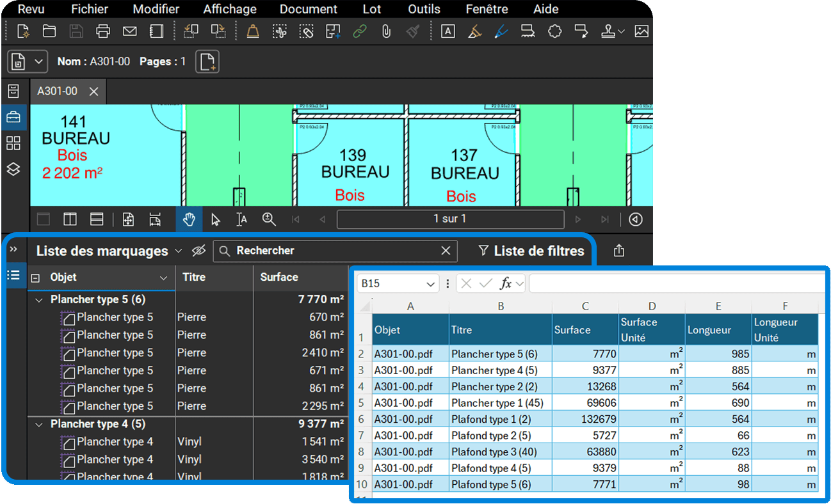Image resolution: width=831 pixels, height=504 pixels.
Task: Collapse the Plancher type 5 group
Action: [x=39, y=299]
